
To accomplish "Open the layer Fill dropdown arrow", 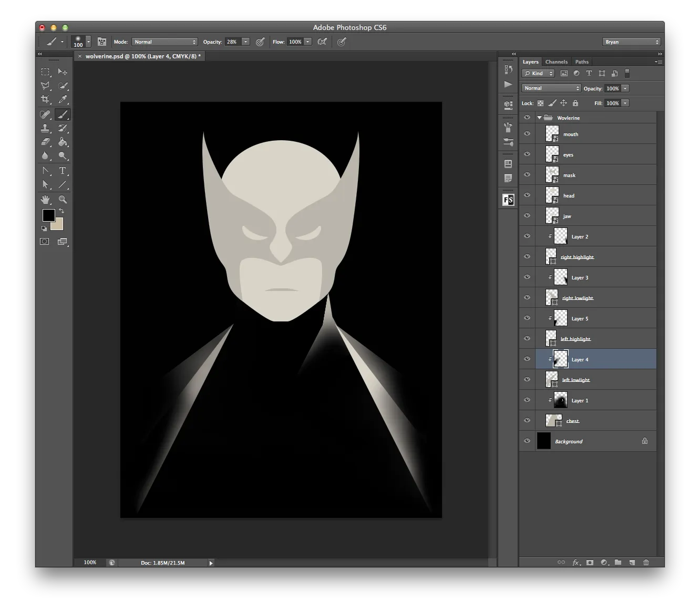I will [x=625, y=103].
